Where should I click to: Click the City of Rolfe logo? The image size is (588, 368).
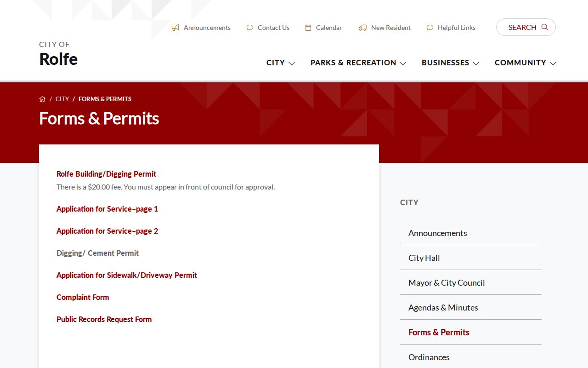tap(58, 54)
